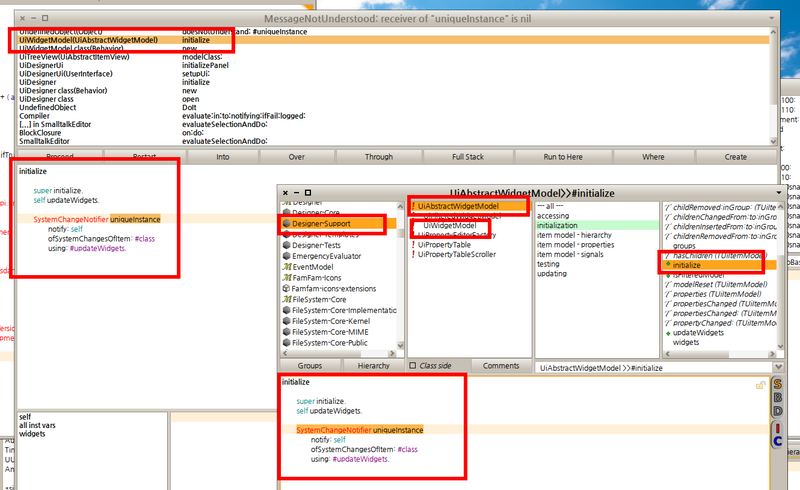Switch to the Hierarchy view button
800x490 pixels.
coord(374,366)
